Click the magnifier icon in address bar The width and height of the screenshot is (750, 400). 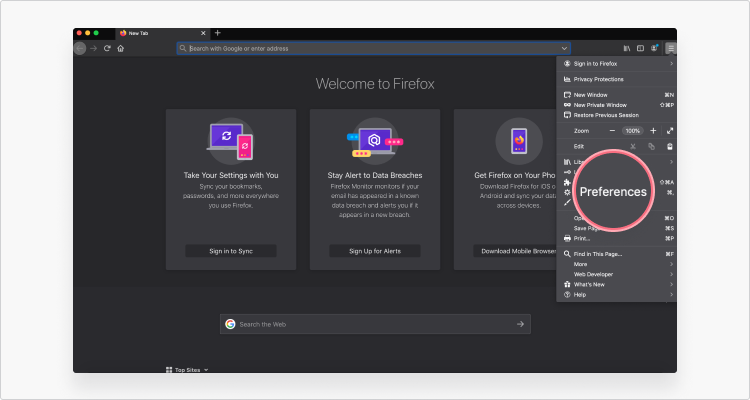point(183,48)
